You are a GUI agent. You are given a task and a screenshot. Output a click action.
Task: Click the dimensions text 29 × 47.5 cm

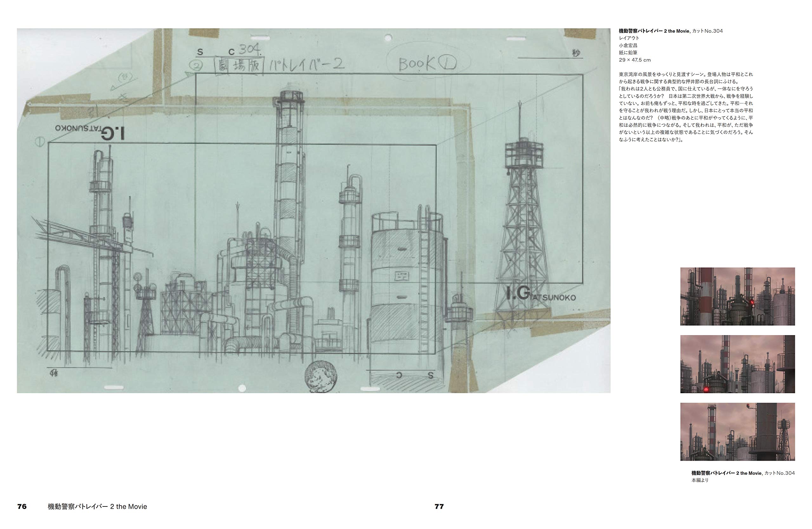pos(635,60)
